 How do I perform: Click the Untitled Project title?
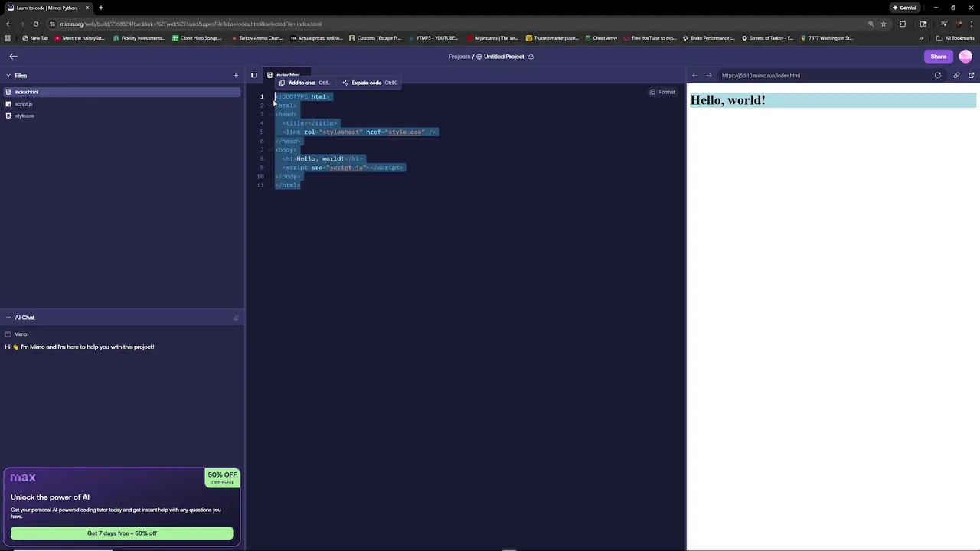pos(504,56)
